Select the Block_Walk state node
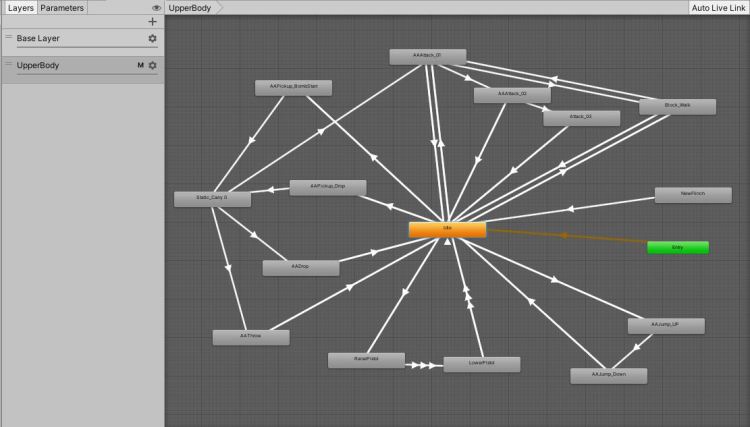 click(x=677, y=107)
